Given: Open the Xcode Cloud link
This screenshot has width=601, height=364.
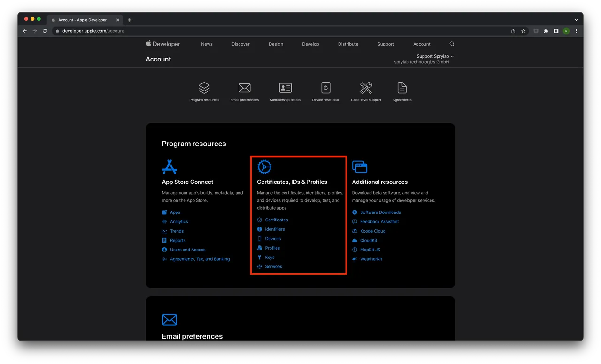Looking at the screenshot, I should [x=372, y=231].
